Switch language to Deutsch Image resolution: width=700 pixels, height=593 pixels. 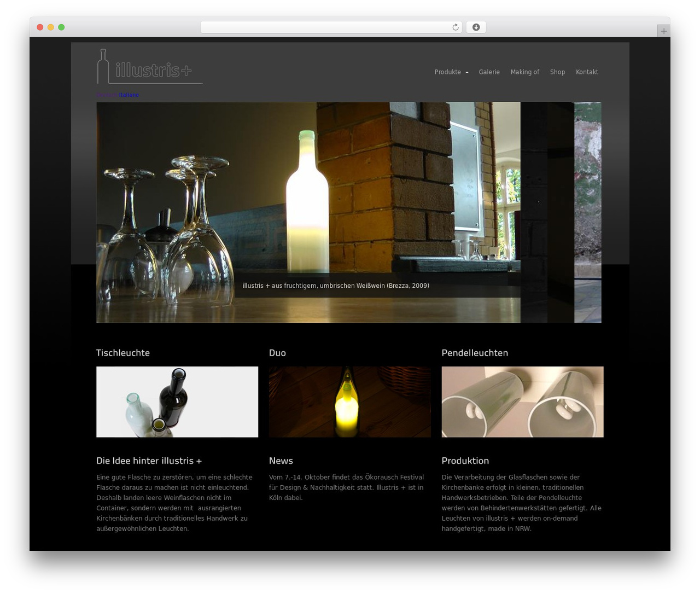[107, 95]
